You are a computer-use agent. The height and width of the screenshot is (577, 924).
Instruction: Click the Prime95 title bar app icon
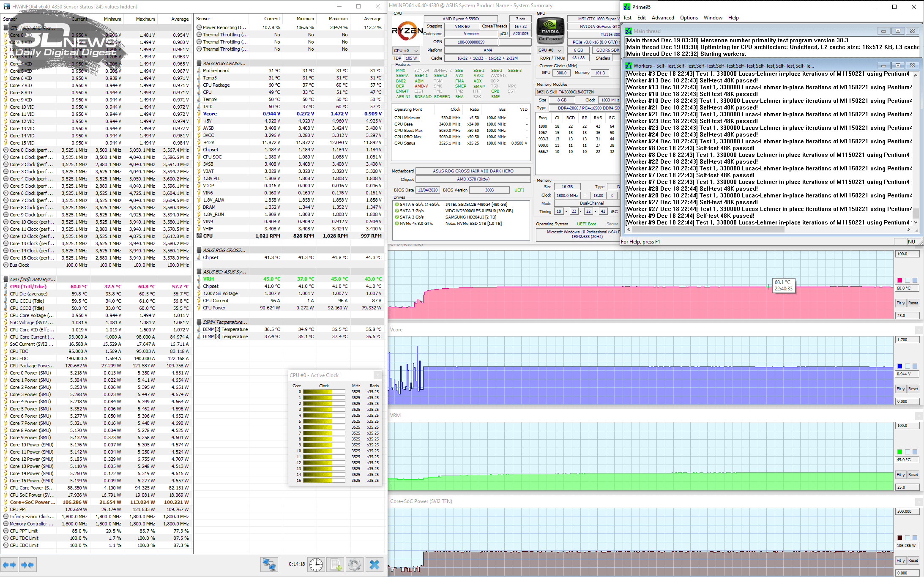point(627,7)
